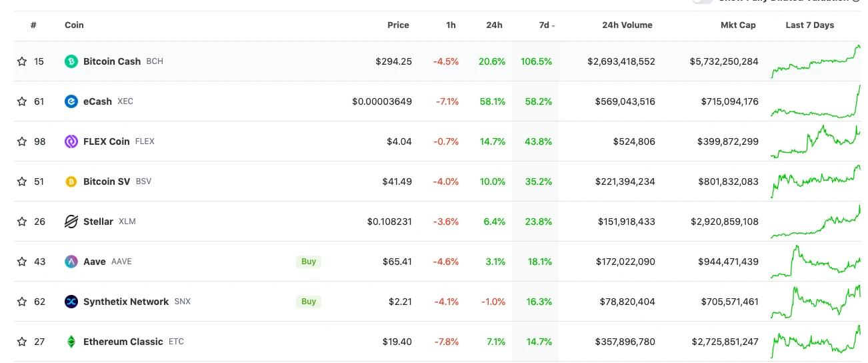Click the Ethereum Classic diamond logo
Screen dimensions: 868x363
click(71, 342)
